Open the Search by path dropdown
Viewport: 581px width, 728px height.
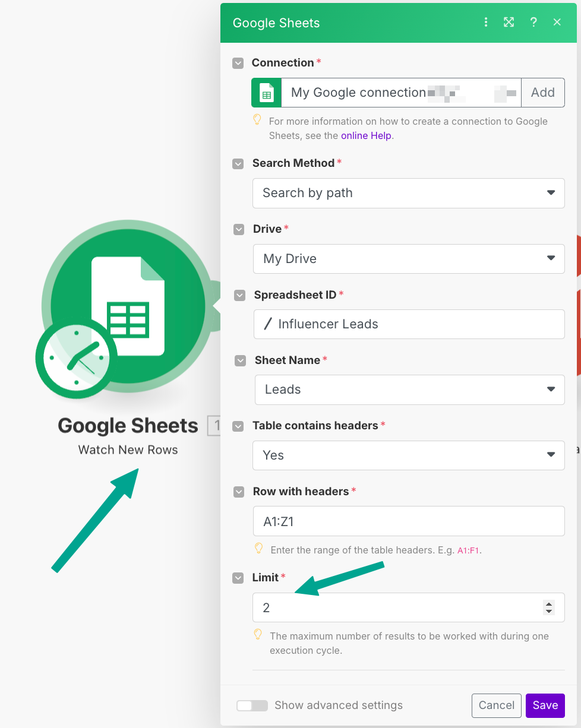409,193
